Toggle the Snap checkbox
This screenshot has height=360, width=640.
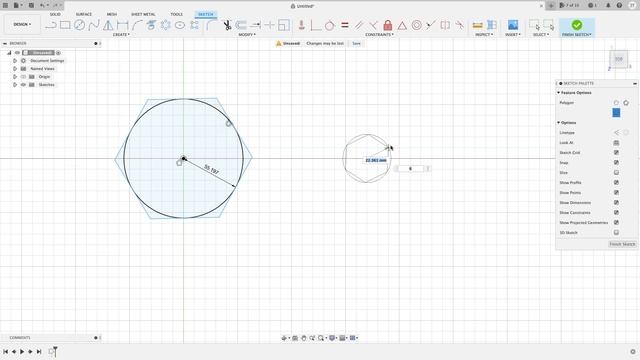pos(616,162)
